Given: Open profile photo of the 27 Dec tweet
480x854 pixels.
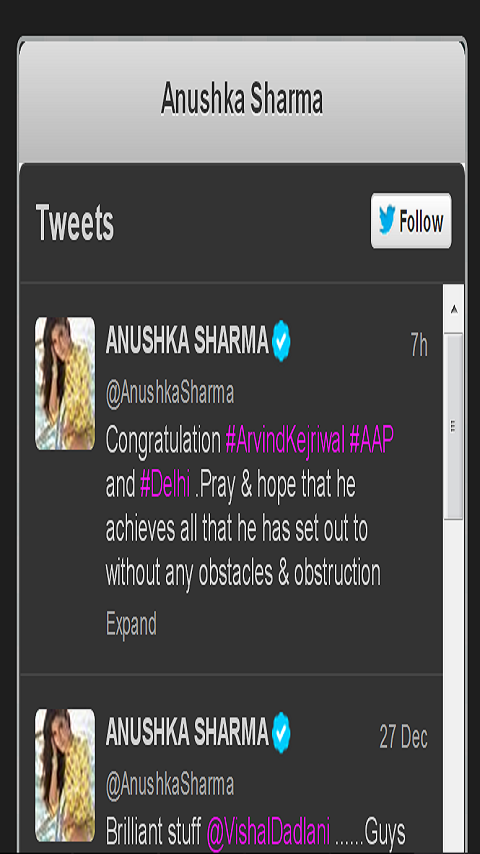Looking at the screenshot, I should point(65,776).
